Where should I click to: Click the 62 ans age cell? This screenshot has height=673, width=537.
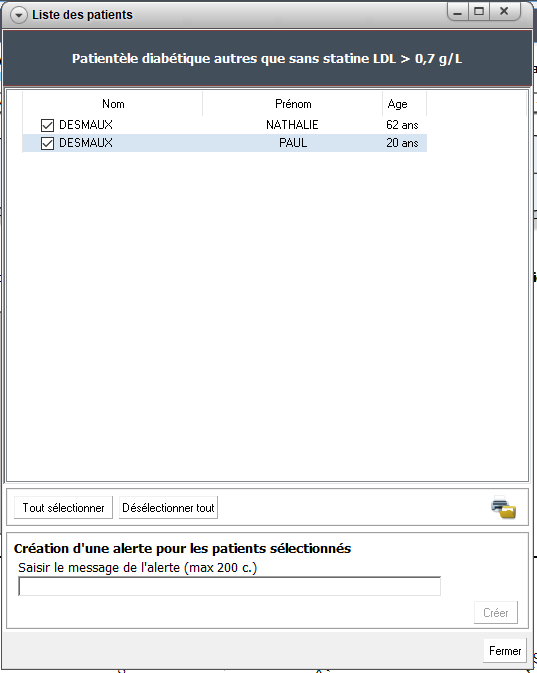[x=402, y=125]
